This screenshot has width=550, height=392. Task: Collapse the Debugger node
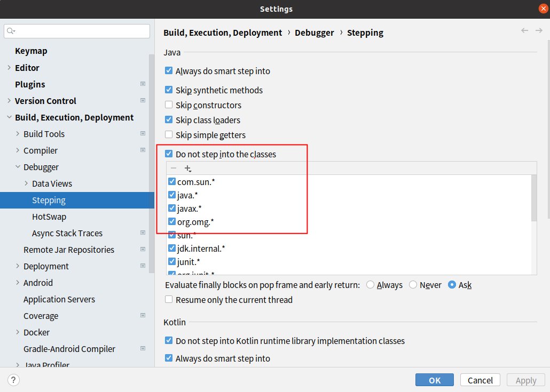[18, 167]
